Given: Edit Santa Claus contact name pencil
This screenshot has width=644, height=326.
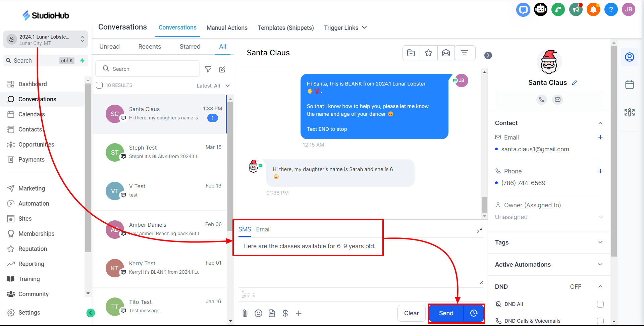Looking at the screenshot, I should 575,83.
